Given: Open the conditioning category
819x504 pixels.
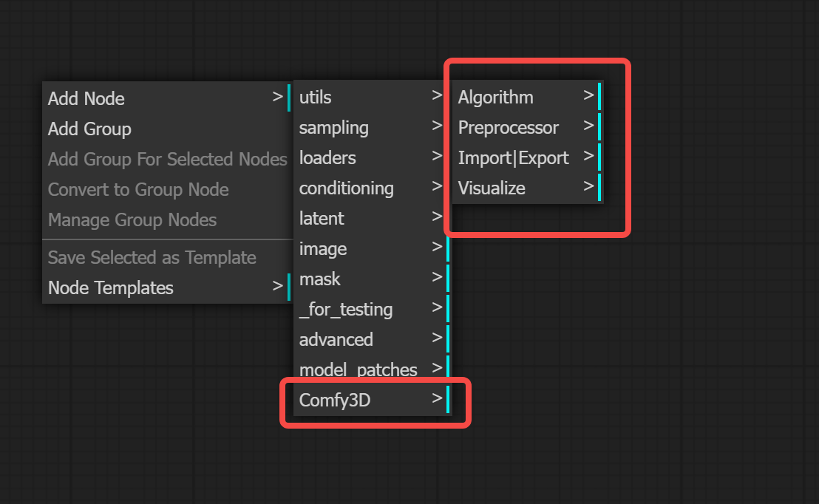Looking at the screenshot, I should coord(371,188).
